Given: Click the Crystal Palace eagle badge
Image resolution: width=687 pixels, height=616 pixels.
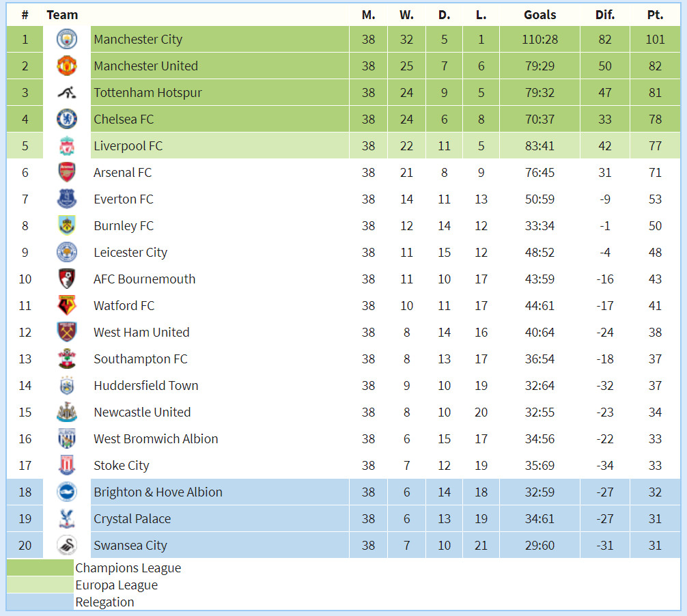Looking at the screenshot, I should pos(67,518).
